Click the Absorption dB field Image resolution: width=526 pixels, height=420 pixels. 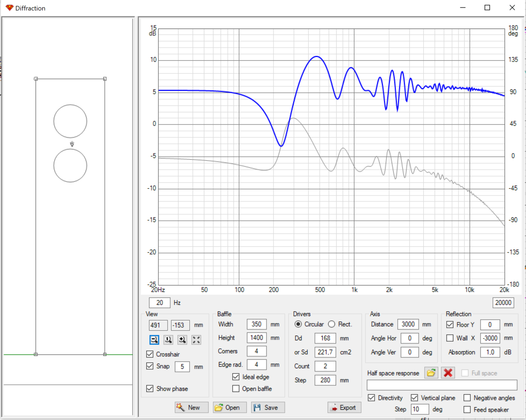coord(490,352)
